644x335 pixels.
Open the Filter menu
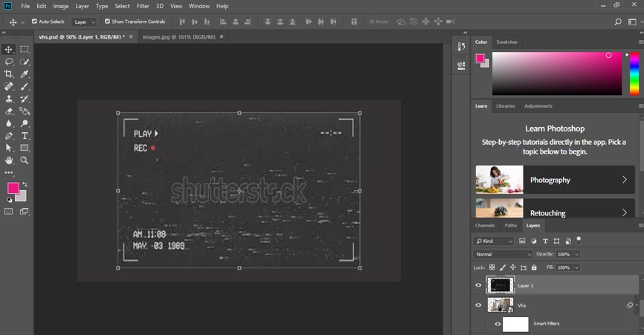point(143,6)
